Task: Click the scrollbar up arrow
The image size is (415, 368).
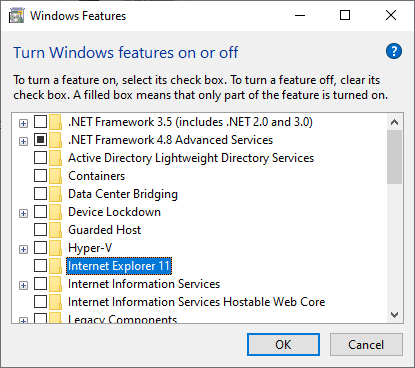Action: [395, 122]
